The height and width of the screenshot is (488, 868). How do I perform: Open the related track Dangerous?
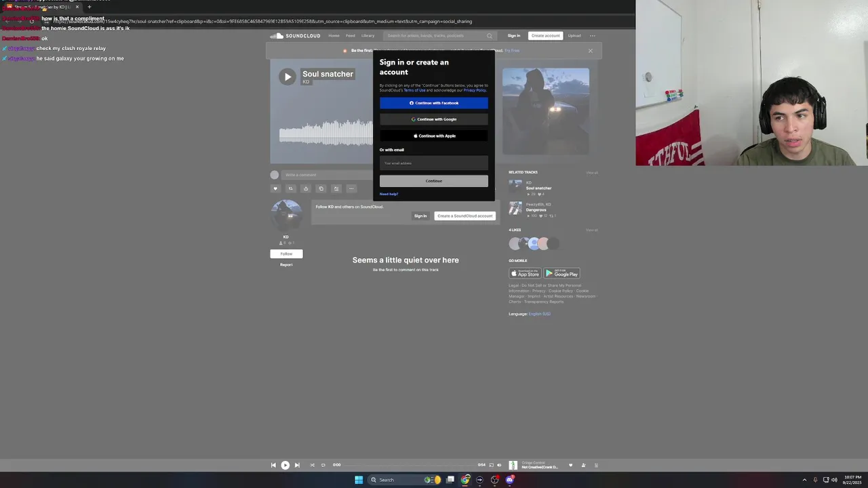pos(536,209)
